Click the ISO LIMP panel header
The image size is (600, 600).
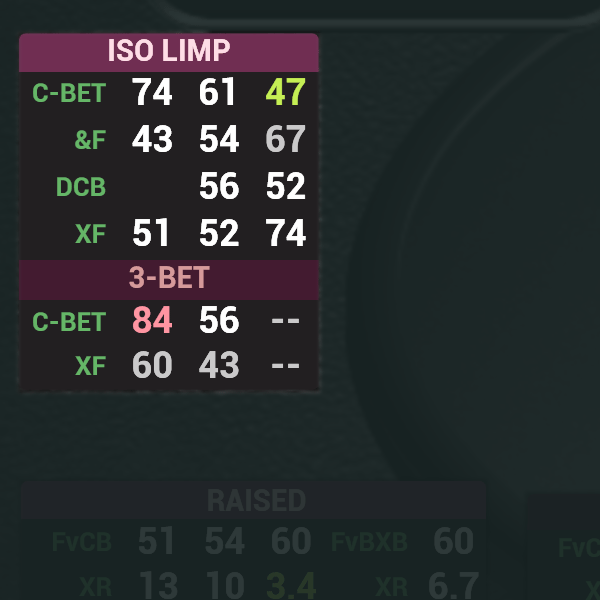tap(169, 52)
